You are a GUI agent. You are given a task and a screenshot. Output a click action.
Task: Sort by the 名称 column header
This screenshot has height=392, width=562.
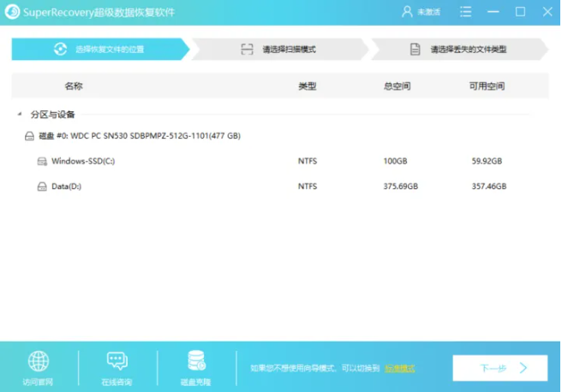point(74,86)
